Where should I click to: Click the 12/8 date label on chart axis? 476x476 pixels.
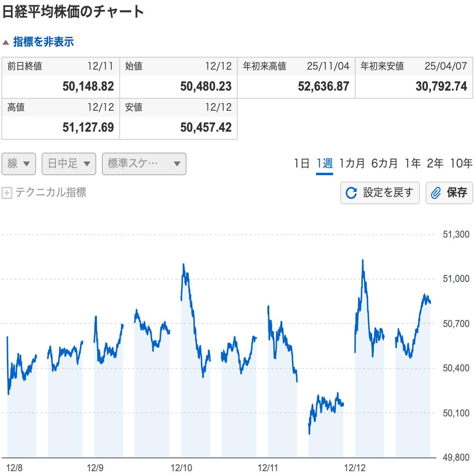(14, 468)
